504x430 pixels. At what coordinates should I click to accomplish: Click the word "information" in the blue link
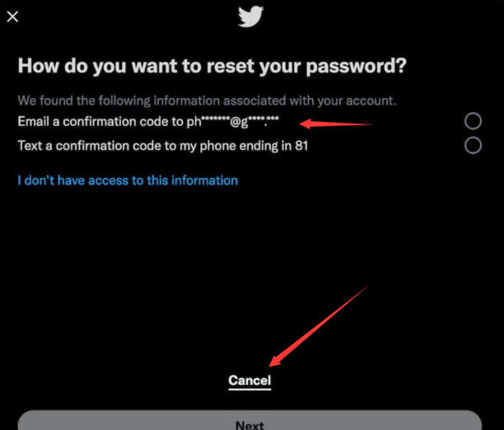click(200, 180)
